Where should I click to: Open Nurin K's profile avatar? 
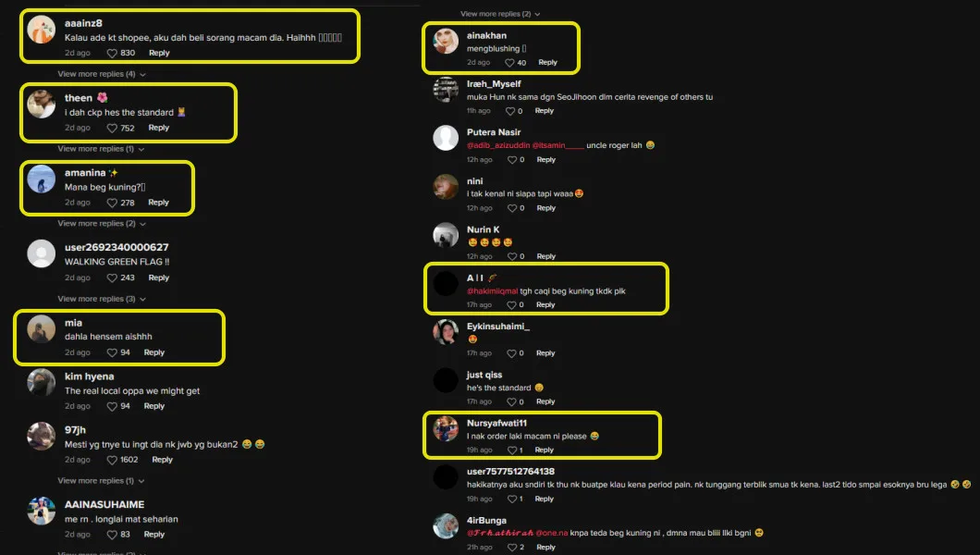[x=446, y=235]
